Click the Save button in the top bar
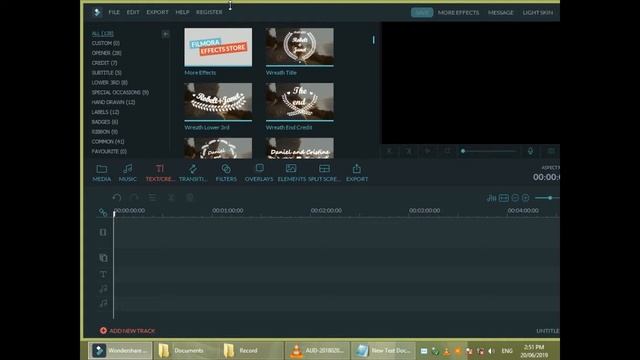640x360 pixels. pos(422,13)
